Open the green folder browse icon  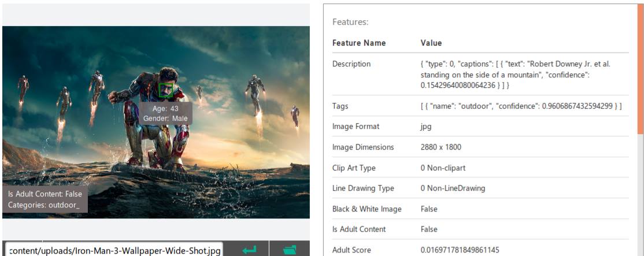pos(290,250)
